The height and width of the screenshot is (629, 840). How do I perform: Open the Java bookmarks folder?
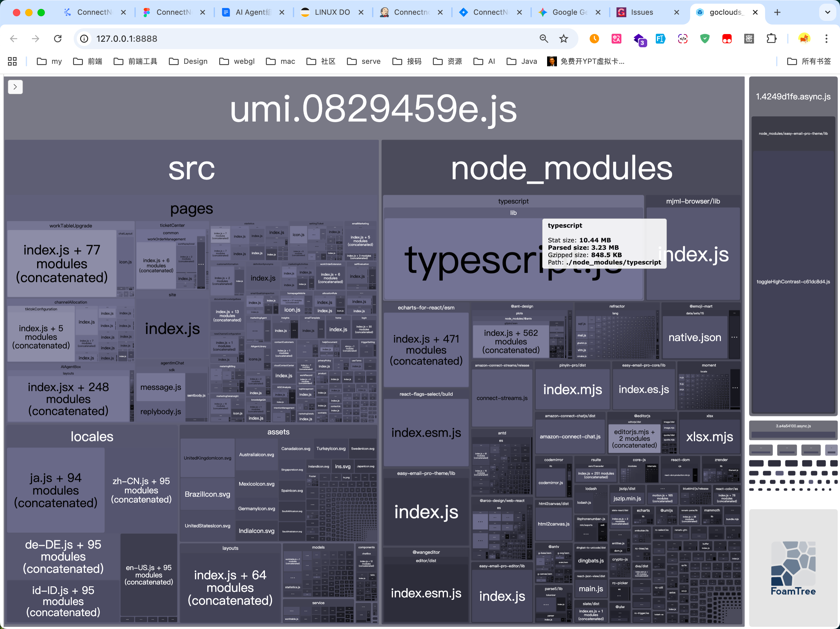522,61
